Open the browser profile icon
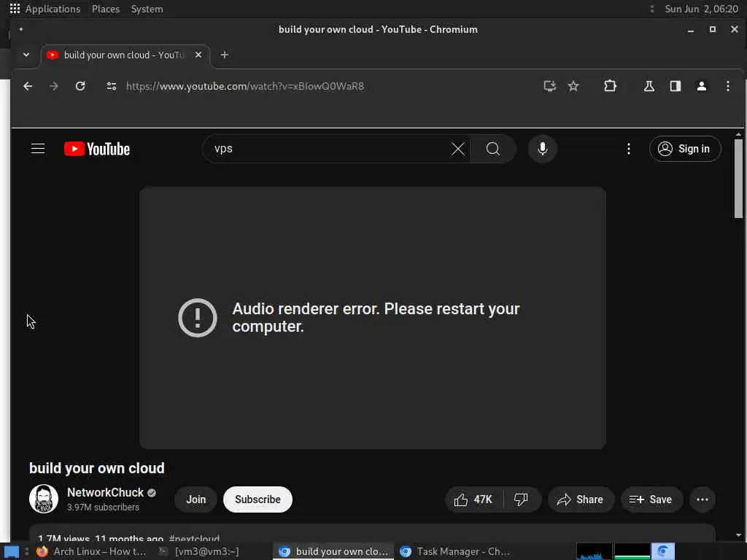 coord(701,86)
